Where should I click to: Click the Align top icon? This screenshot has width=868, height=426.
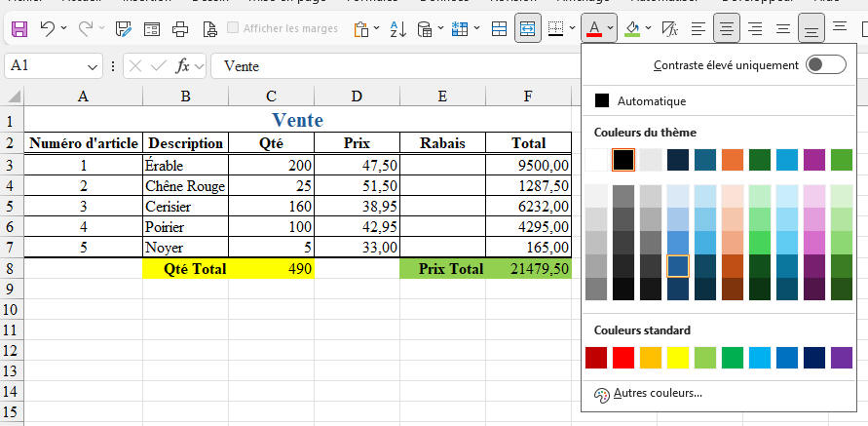pos(840,26)
